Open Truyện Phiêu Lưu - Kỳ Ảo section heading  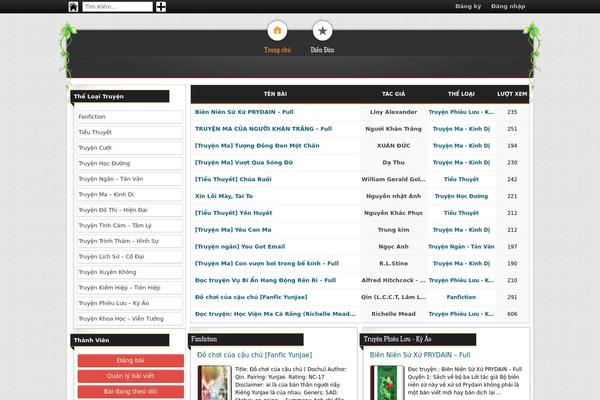pyautogui.click(x=397, y=339)
